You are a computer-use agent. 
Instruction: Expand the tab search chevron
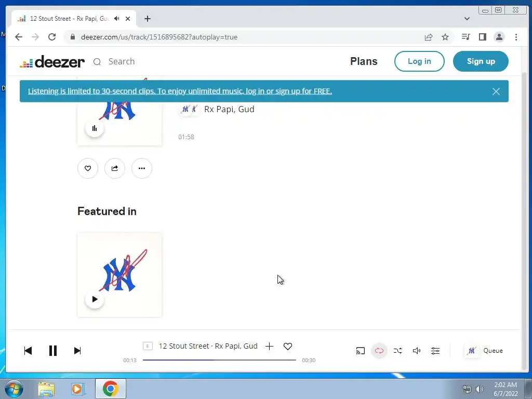467,19
